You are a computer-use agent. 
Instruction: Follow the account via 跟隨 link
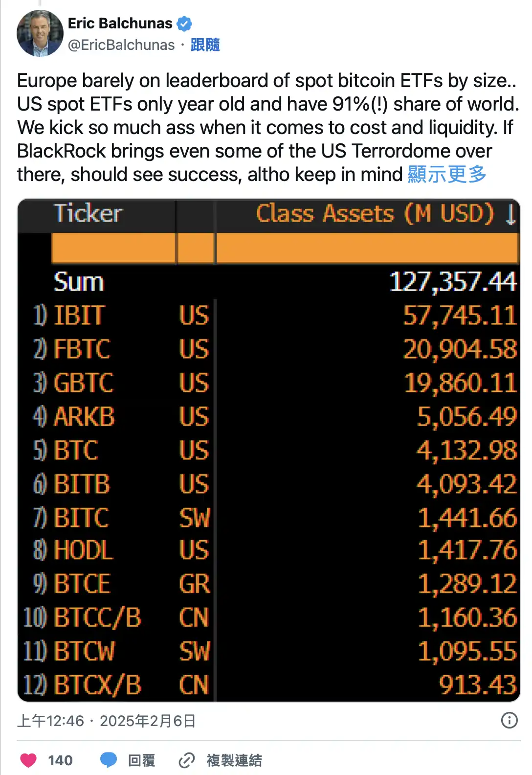coord(205,45)
